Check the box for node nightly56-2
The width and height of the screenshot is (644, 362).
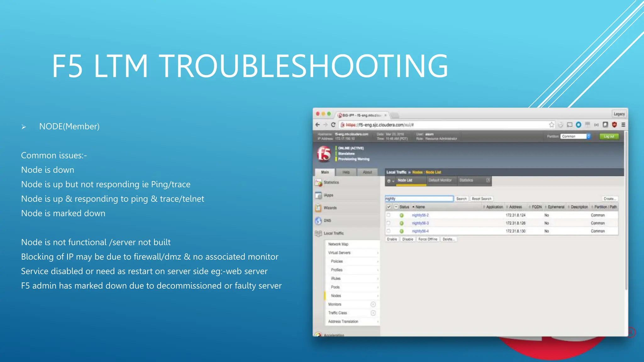[388, 215]
